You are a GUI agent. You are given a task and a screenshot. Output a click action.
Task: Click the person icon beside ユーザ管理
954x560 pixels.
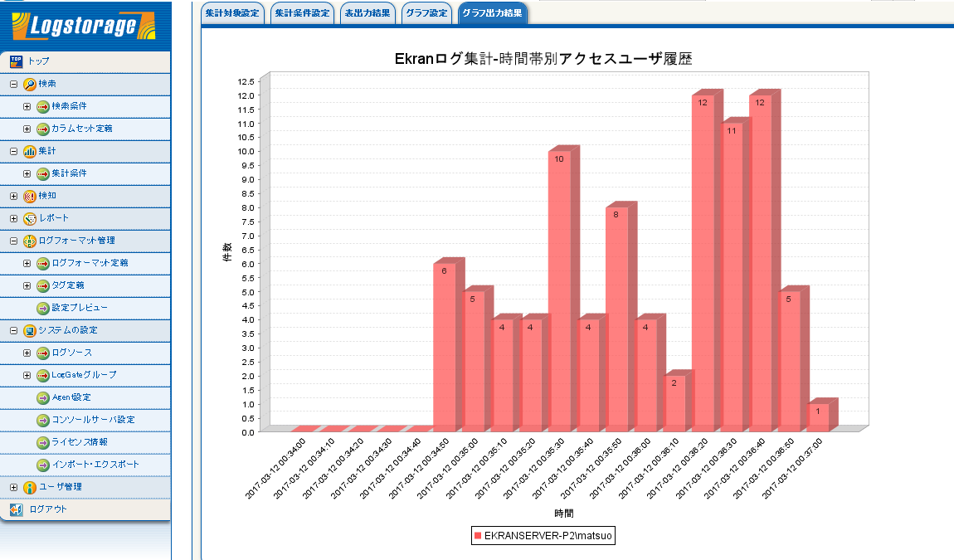tap(29, 488)
